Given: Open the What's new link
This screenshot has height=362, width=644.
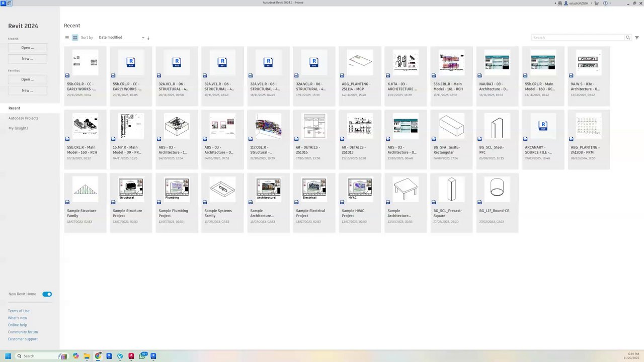Looking at the screenshot, I should click(x=18, y=318).
